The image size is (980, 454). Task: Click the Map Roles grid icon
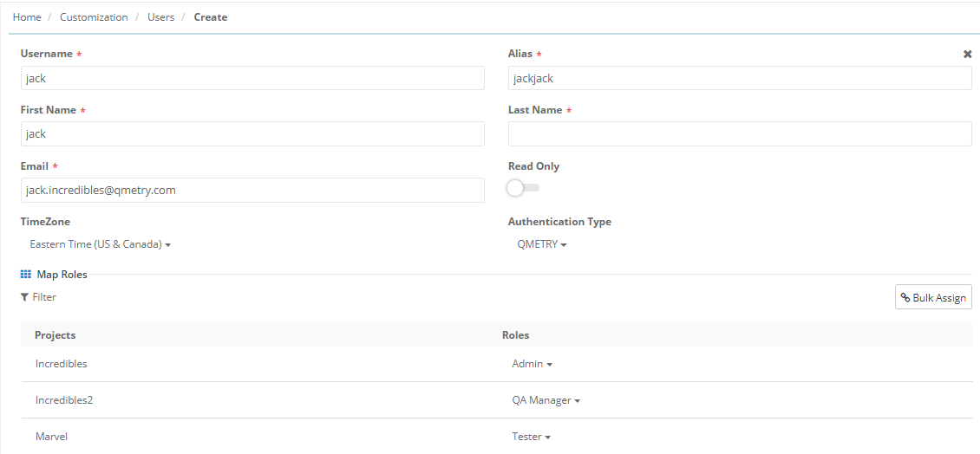point(26,275)
